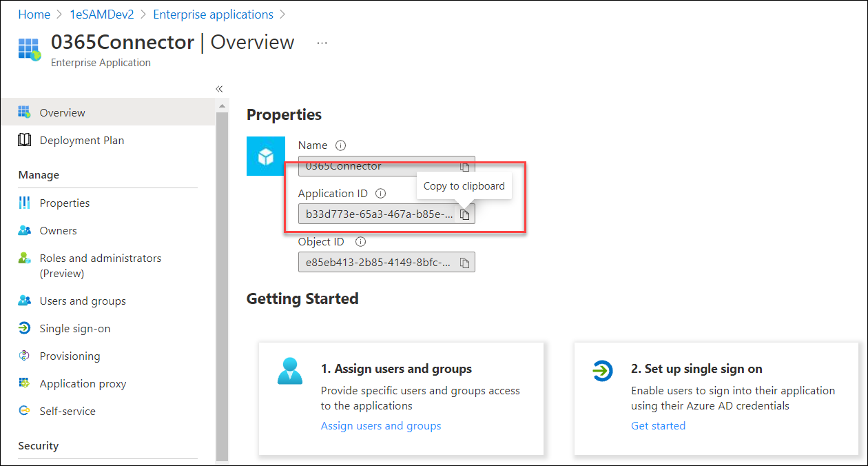This screenshot has height=466, width=868.
Task: Click the Application ID text field
Action: [x=380, y=215]
